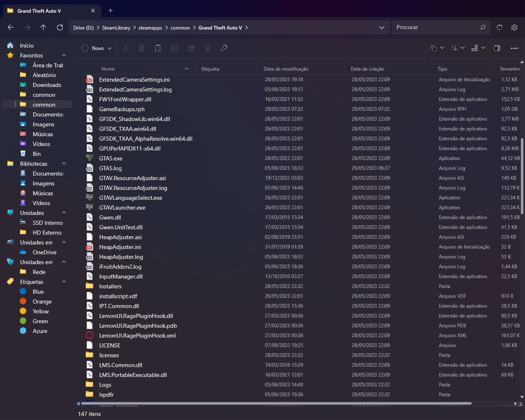Viewport: 525px width, 420px height.
Task: Click the Etiqueta column header
Action: pyautogui.click(x=210, y=69)
